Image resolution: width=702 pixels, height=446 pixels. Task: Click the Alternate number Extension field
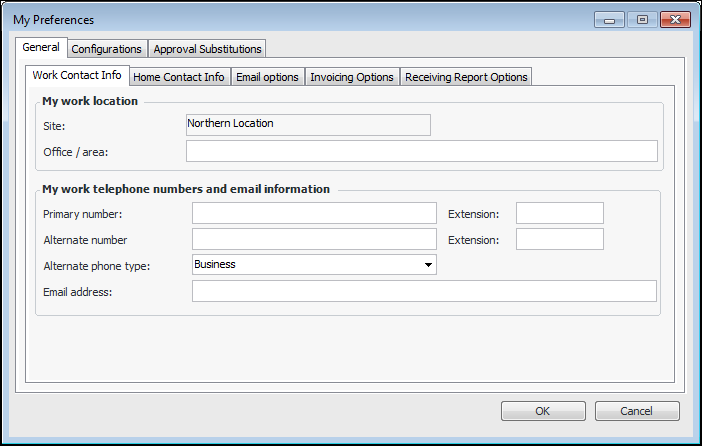pos(559,239)
